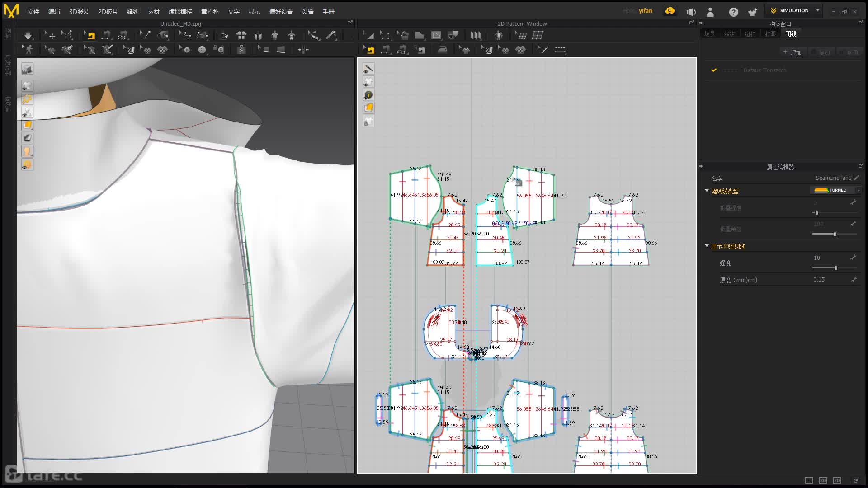
Task: Pop out the 物体窗口 panel
Action: click(x=860, y=23)
